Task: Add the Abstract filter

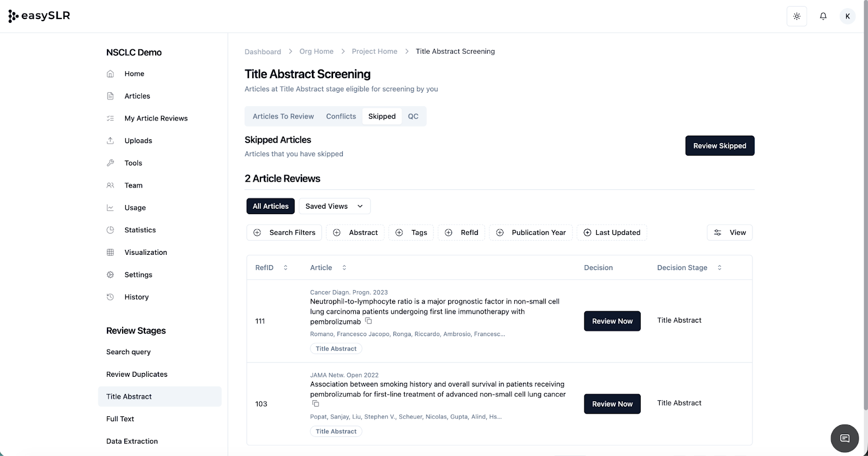Action: click(355, 233)
